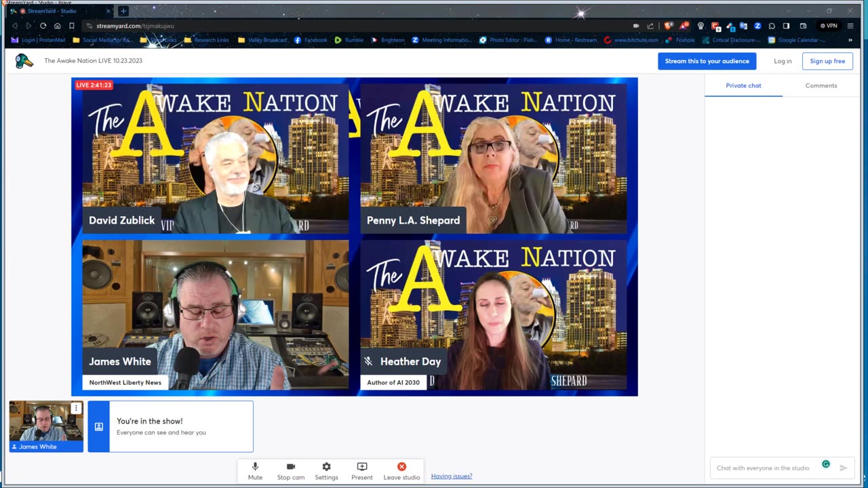
Task: Switch to the Comments tab
Action: tap(821, 85)
